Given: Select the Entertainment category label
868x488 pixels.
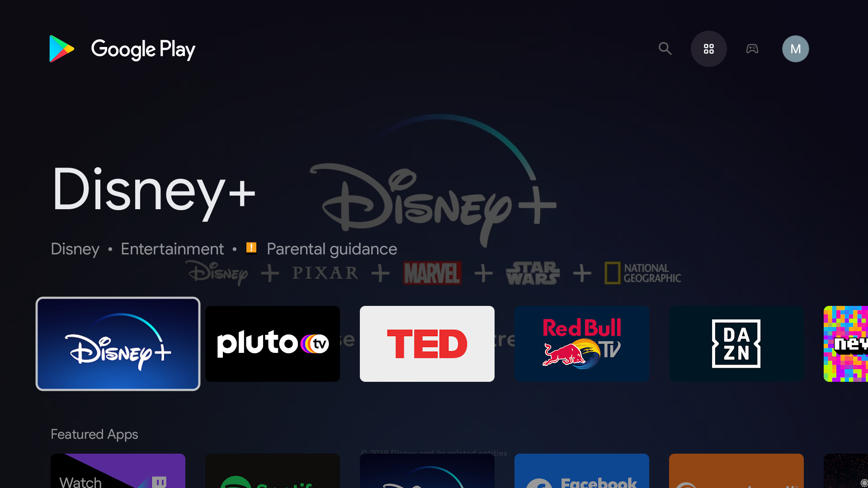Looking at the screenshot, I should pyautogui.click(x=172, y=249).
